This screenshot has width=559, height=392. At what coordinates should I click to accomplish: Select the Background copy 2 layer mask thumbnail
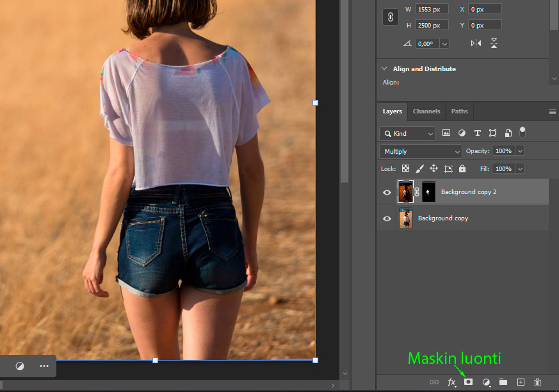[x=428, y=192]
